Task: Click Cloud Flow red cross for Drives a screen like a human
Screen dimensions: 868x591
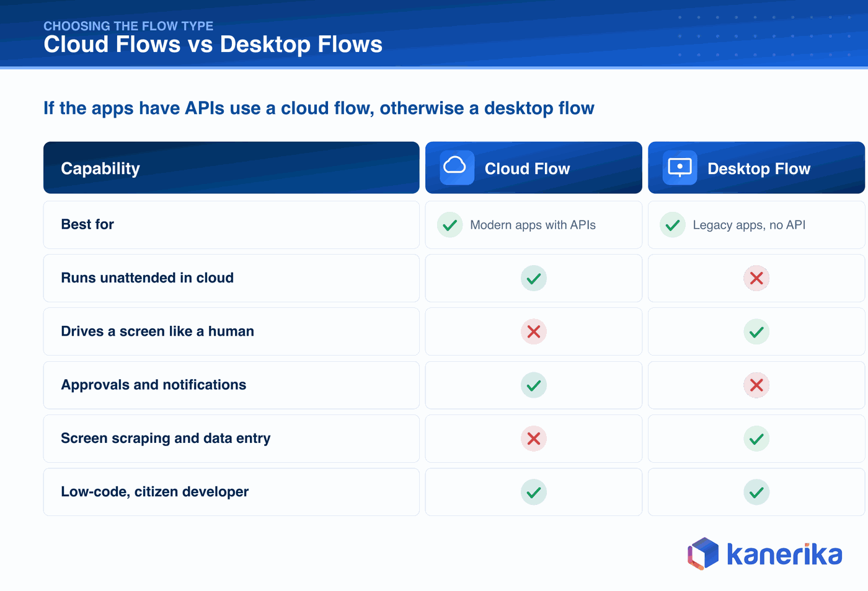Action: (534, 331)
